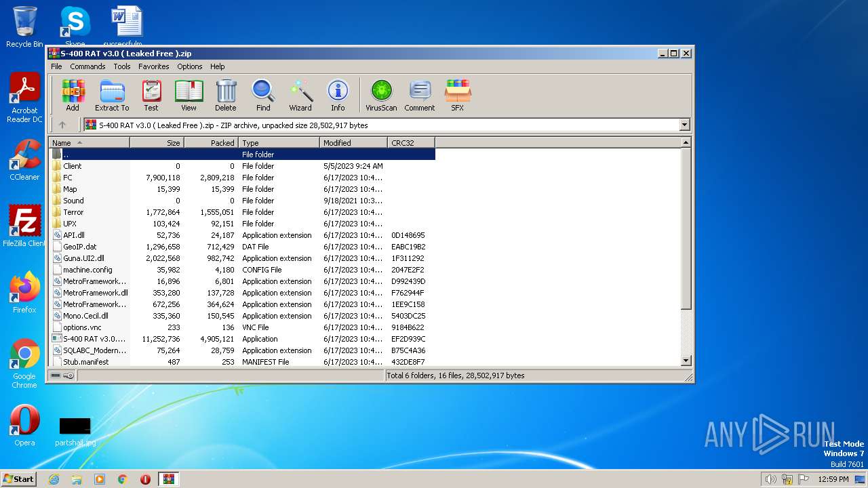Screen dimensions: 868x488
Task: Sort by Type column header
Action: [279, 142]
